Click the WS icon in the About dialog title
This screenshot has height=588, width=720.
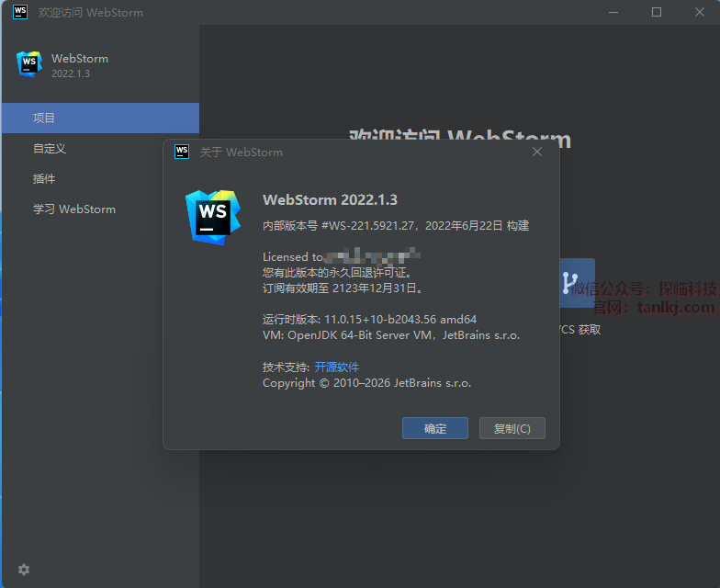[x=182, y=152]
